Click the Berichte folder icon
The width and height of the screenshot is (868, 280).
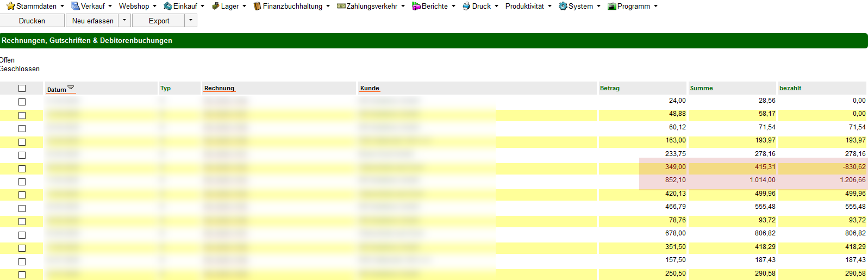(x=416, y=6)
